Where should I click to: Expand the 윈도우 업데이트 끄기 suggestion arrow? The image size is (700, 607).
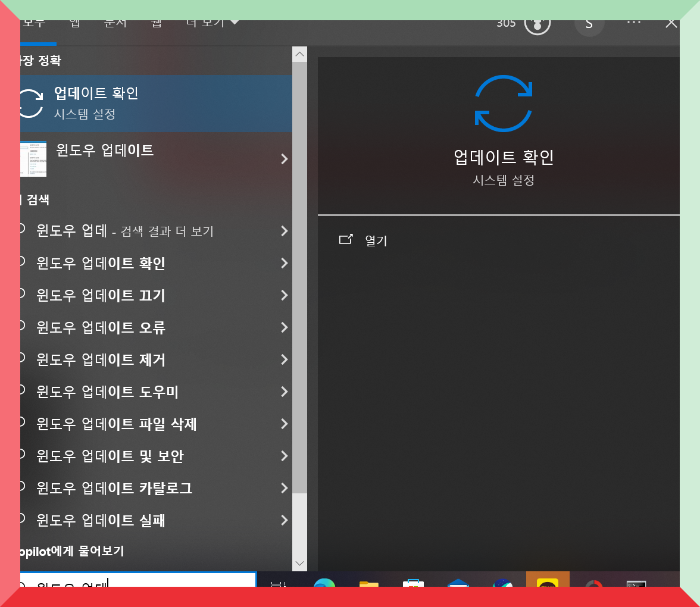click(x=284, y=295)
